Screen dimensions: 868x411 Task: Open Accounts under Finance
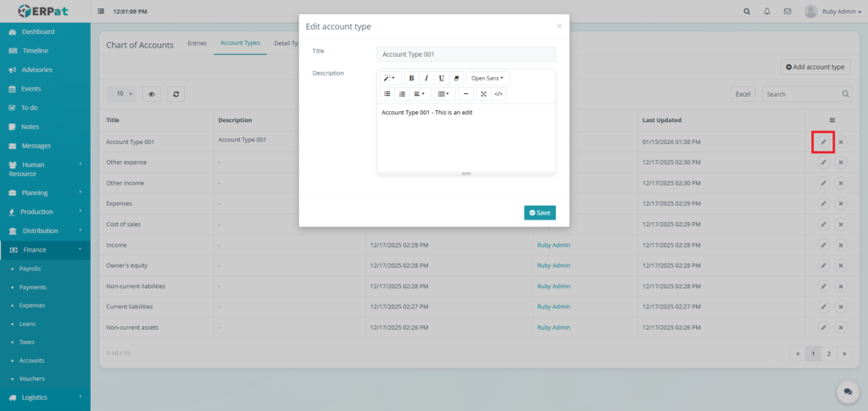click(x=31, y=360)
